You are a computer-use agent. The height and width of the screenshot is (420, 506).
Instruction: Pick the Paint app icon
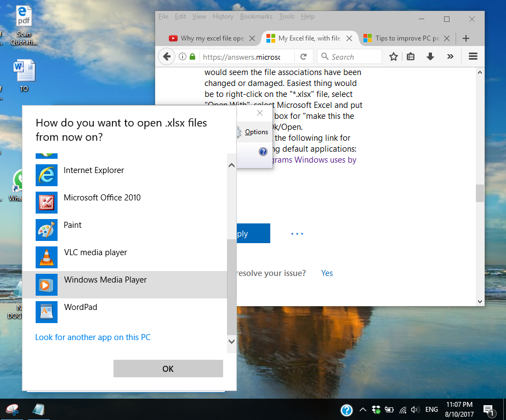[47, 230]
